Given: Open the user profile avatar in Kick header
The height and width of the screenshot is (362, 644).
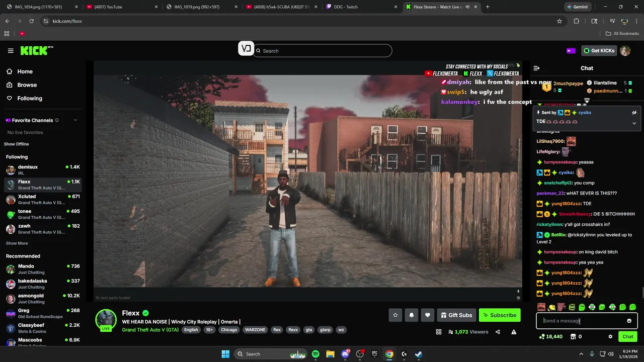Looking at the screenshot, I should (625, 51).
